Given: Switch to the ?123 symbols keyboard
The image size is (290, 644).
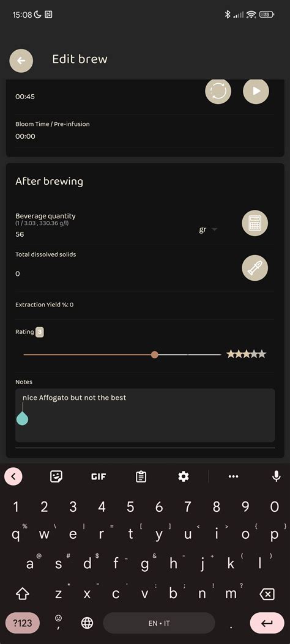Looking at the screenshot, I should (23, 623).
